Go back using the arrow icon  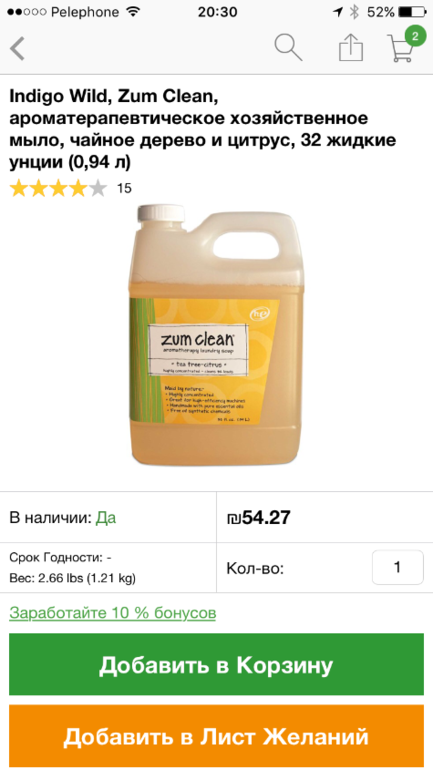(17, 49)
